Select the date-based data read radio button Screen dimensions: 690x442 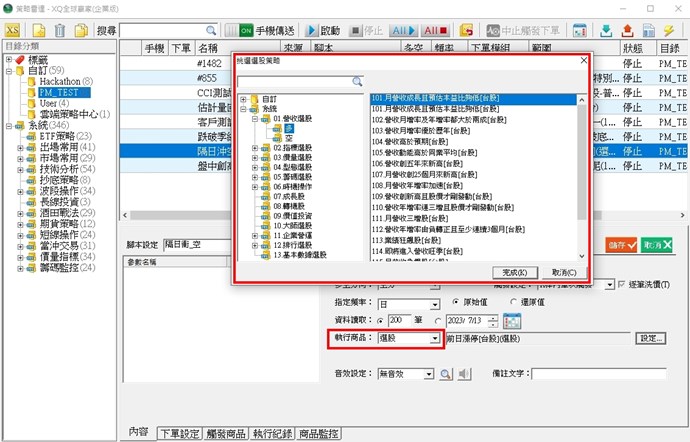pos(438,321)
